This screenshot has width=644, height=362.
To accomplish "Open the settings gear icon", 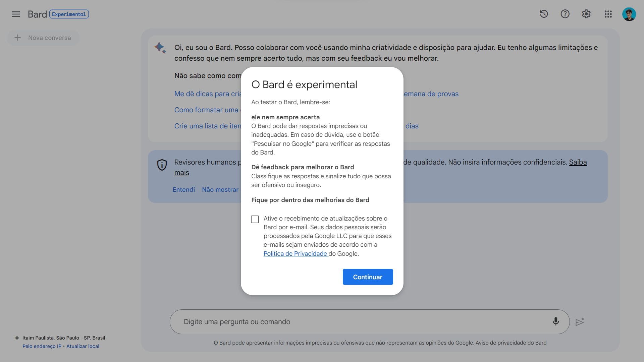I will (586, 14).
